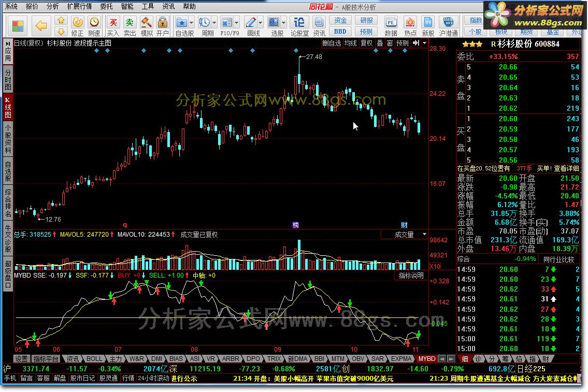This screenshot has width=588, height=392.
Task: Open the 修正 correction tool
Action: pyautogui.click(x=78, y=26)
